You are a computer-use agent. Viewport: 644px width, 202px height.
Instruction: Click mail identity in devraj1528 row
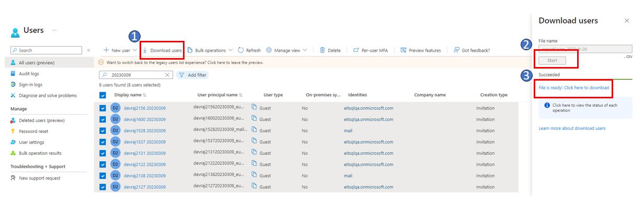click(348, 131)
